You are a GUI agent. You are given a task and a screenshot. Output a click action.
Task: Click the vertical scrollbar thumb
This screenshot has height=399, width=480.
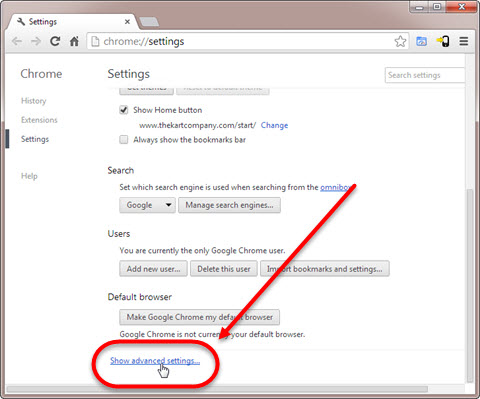click(x=470, y=285)
